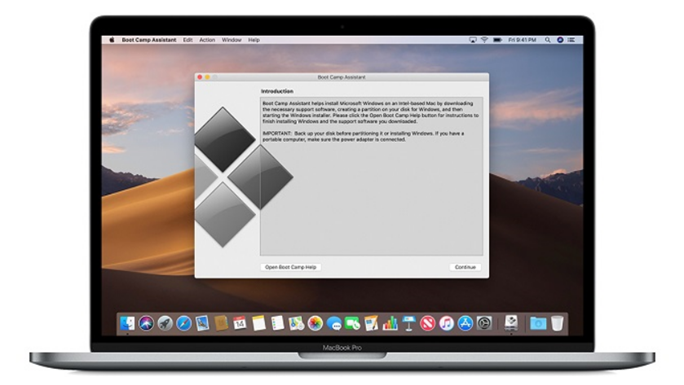The width and height of the screenshot is (684, 385).
Task: Click the Wi-Fi status icon
Action: coord(484,40)
